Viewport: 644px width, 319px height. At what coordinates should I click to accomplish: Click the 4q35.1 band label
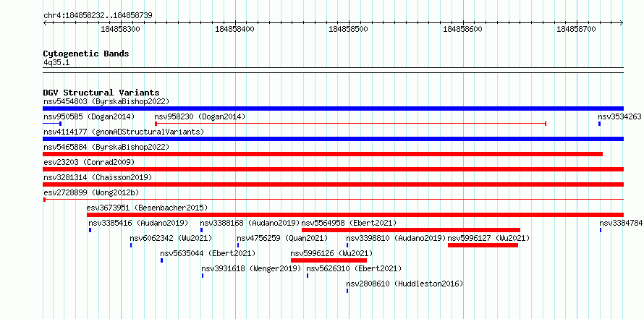click(56, 62)
